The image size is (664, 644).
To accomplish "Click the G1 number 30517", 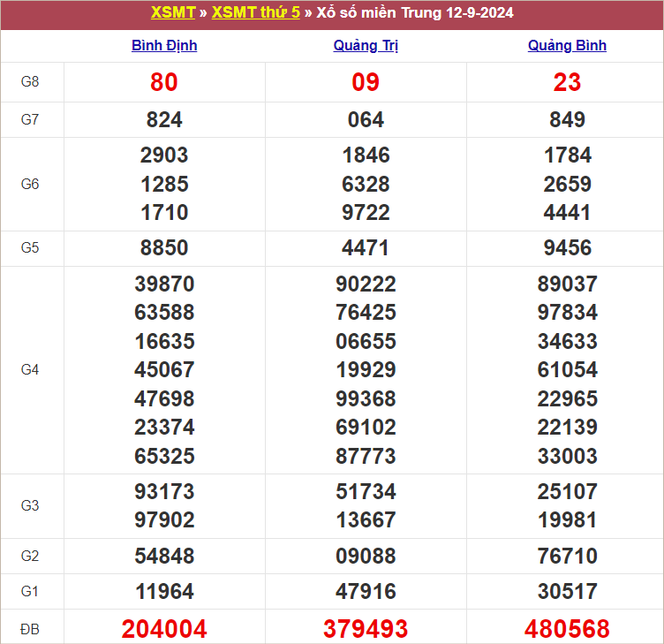I will tap(567, 592).
